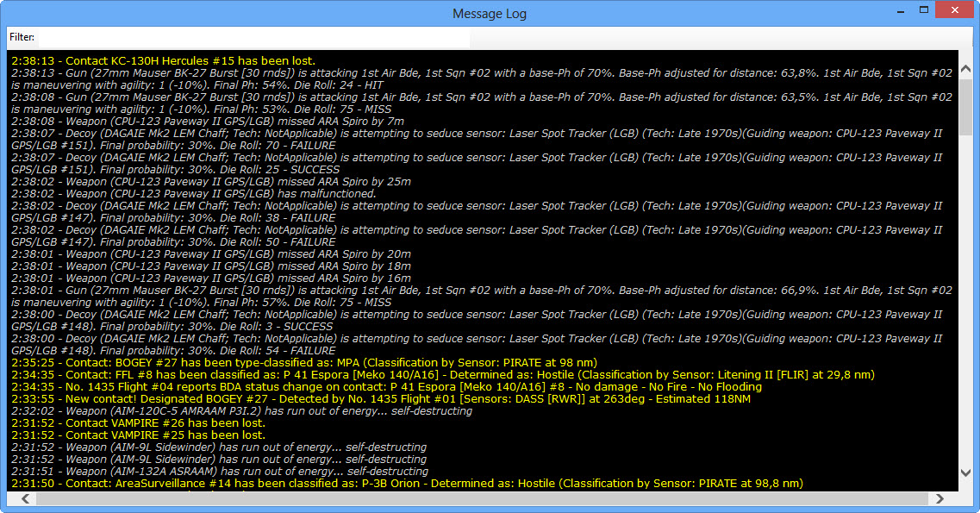The width and height of the screenshot is (980, 513).
Task: Select the Decoy message with Die Roll: 38
Action: pyautogui.click(x=477, y=212)
